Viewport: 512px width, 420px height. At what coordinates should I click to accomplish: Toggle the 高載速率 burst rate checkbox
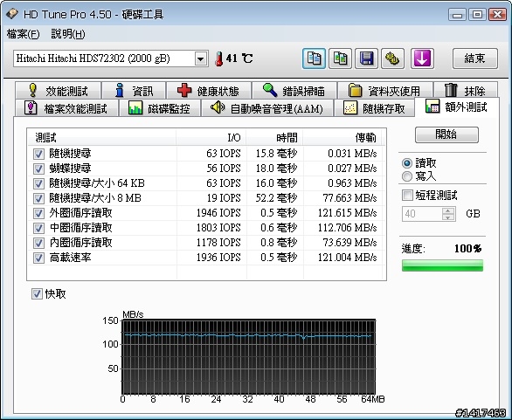(x=38, y=258)
